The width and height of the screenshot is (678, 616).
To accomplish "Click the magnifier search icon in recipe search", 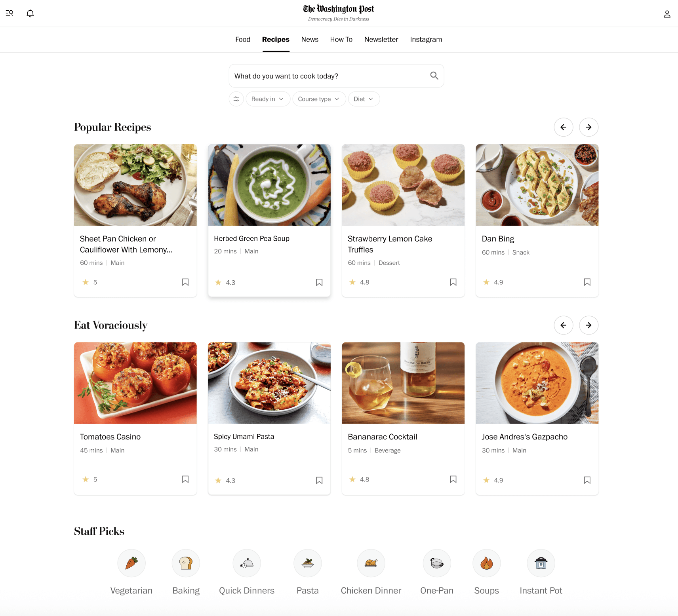I will pyautogui.click(x=434, y=76).
